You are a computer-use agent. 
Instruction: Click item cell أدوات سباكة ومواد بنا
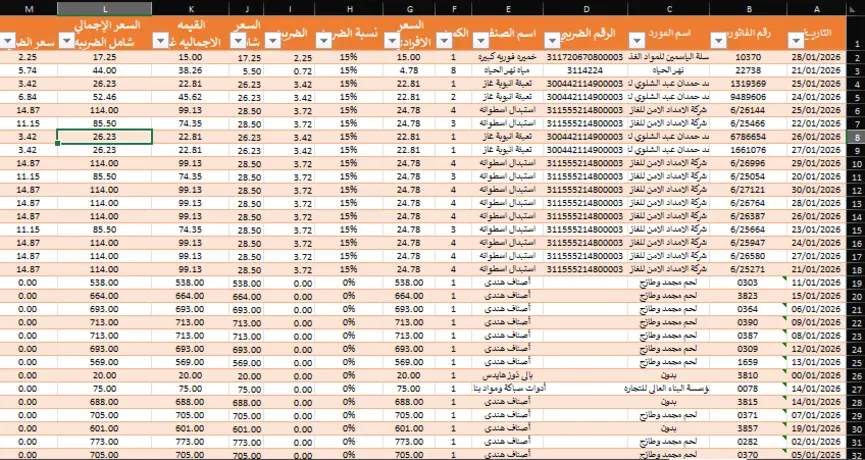[508, 389]
